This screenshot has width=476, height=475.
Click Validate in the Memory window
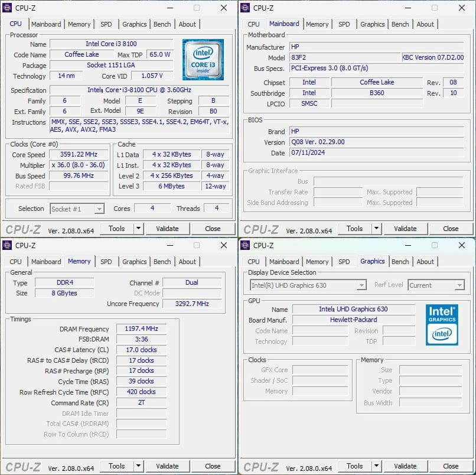(x=168, y=466)
